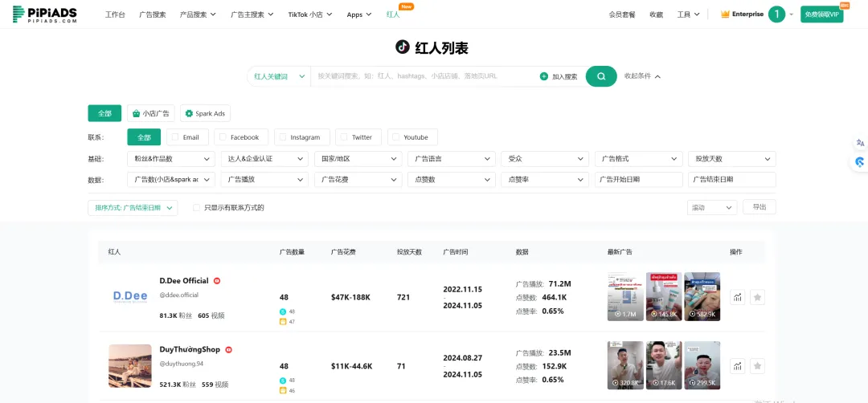This screenshot has width=868, height=403.
Task: Select the Spark Ads filter button
Action: (206, 113)
